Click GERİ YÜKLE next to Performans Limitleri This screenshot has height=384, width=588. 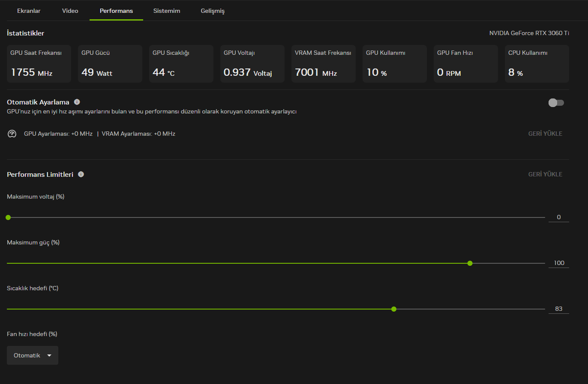tap(545, 174)
